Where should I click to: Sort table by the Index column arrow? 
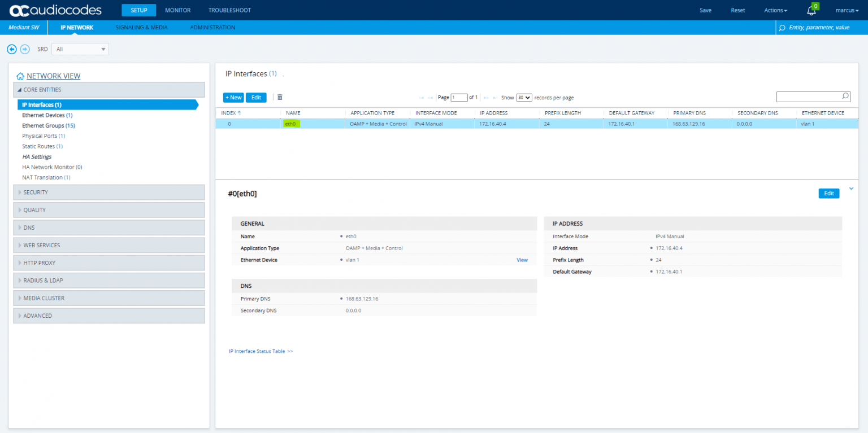click(x=239, y=113)
